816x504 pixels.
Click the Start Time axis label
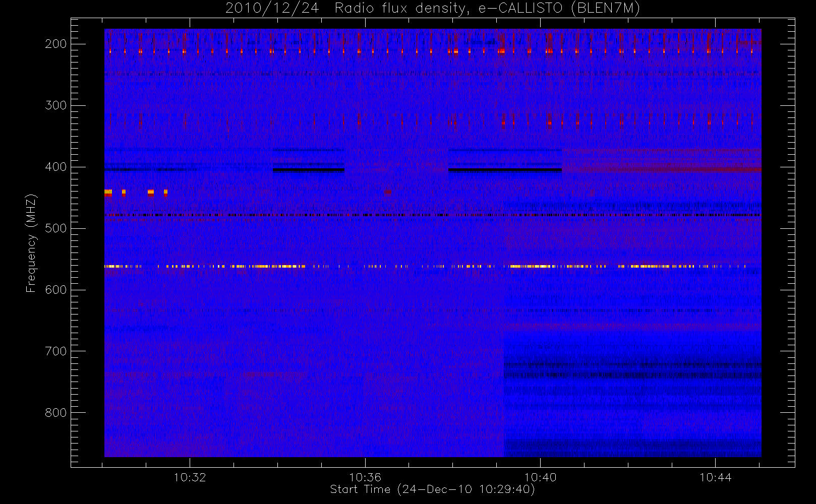click(432, 489)
